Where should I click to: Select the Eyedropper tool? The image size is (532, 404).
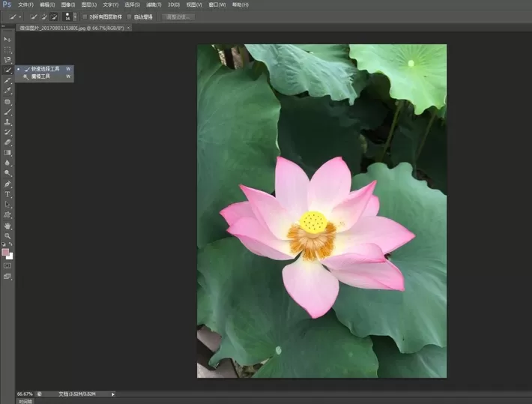(7, 91)
